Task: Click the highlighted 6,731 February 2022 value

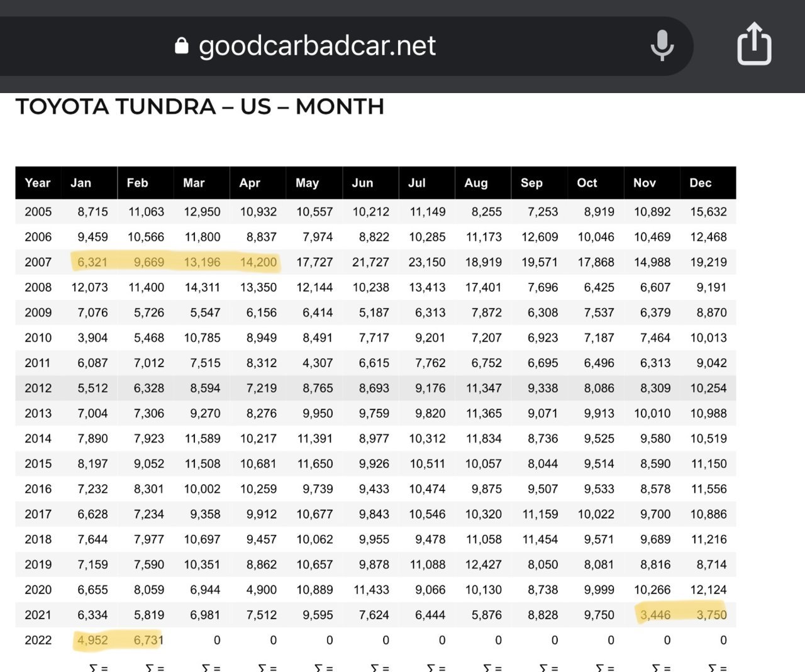Action: 149,640
